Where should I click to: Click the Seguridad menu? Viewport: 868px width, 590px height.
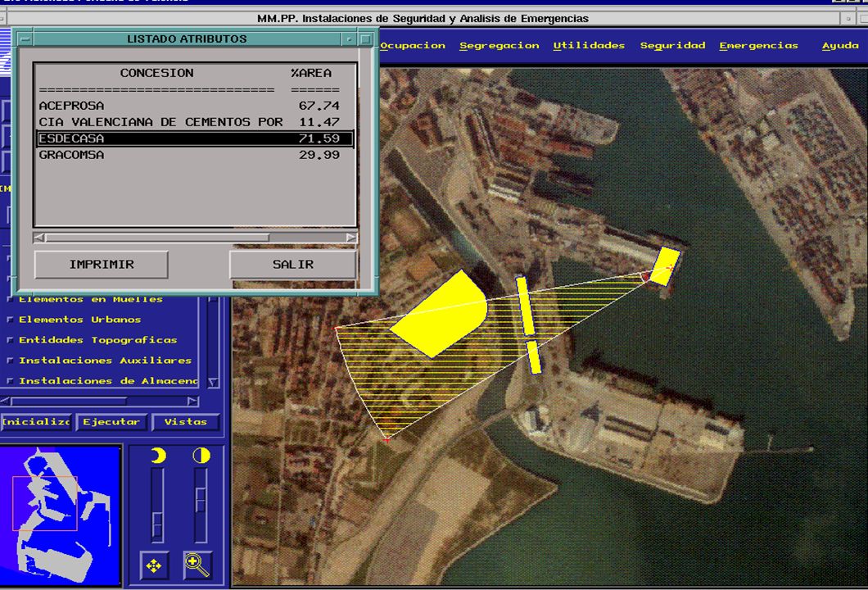coord(672,45)
